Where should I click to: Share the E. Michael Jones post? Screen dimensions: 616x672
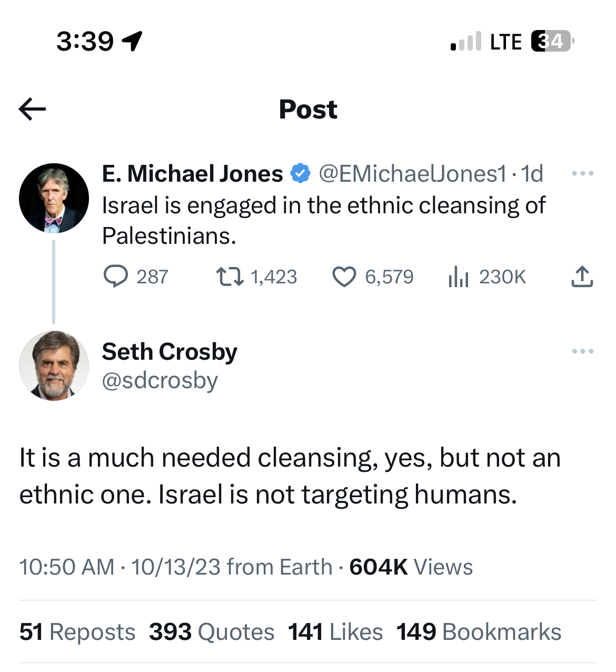point(582,276)
